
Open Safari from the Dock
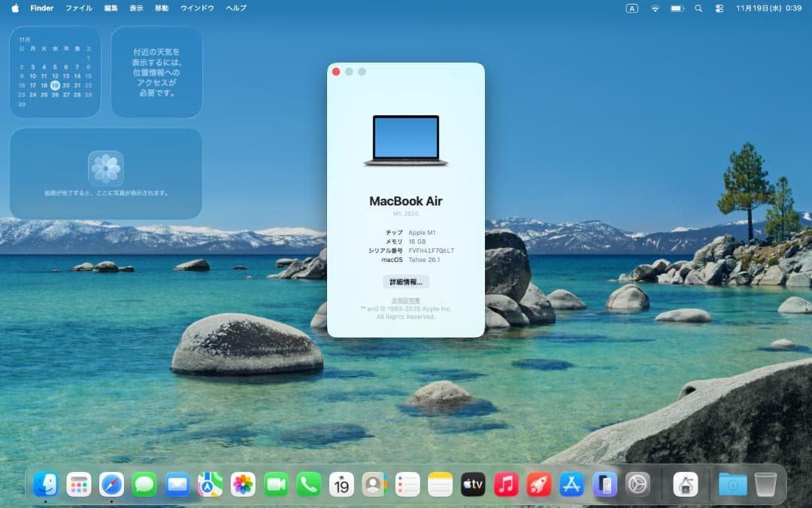point(111,484)
